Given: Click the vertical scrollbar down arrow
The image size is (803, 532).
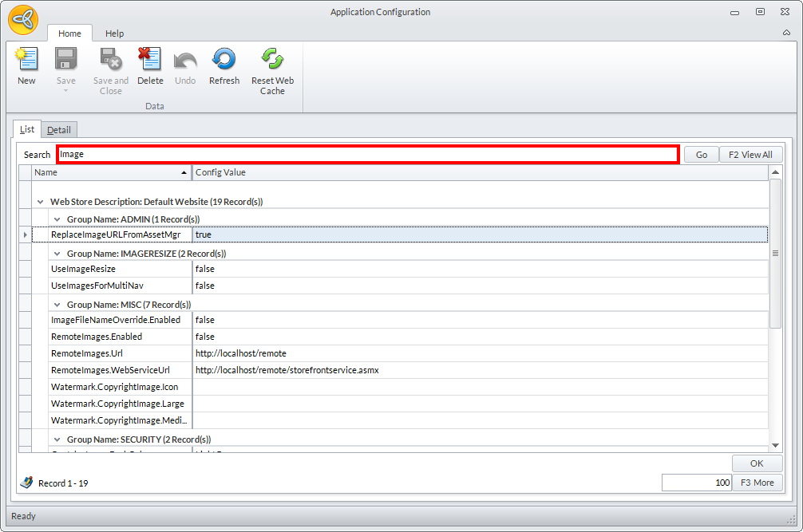Looking at the screenshot, I should point(775,445).
